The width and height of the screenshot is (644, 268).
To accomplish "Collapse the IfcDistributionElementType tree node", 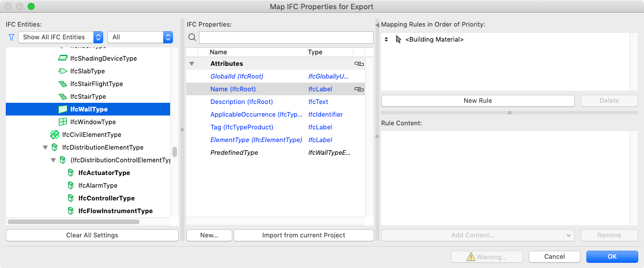I will 45,148.
